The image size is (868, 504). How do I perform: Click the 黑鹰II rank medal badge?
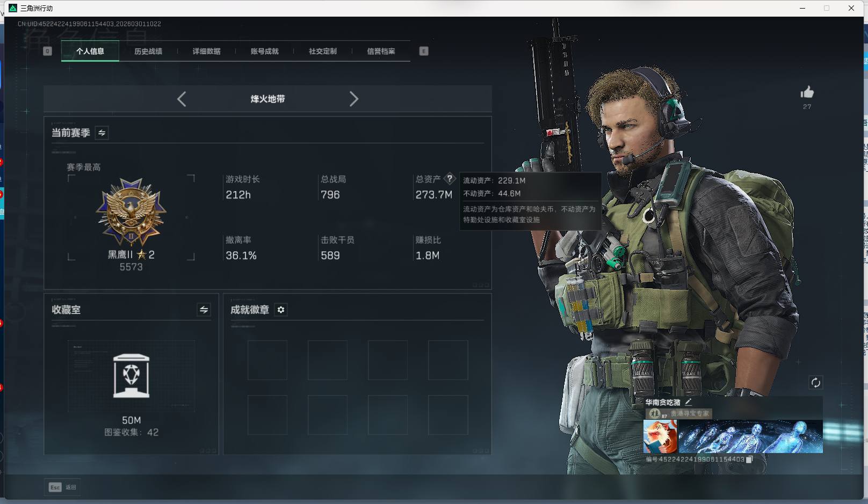point(131,212)
